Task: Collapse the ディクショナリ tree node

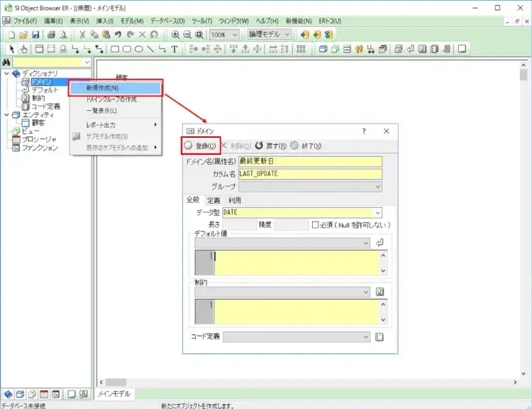Action: point(7,73)
